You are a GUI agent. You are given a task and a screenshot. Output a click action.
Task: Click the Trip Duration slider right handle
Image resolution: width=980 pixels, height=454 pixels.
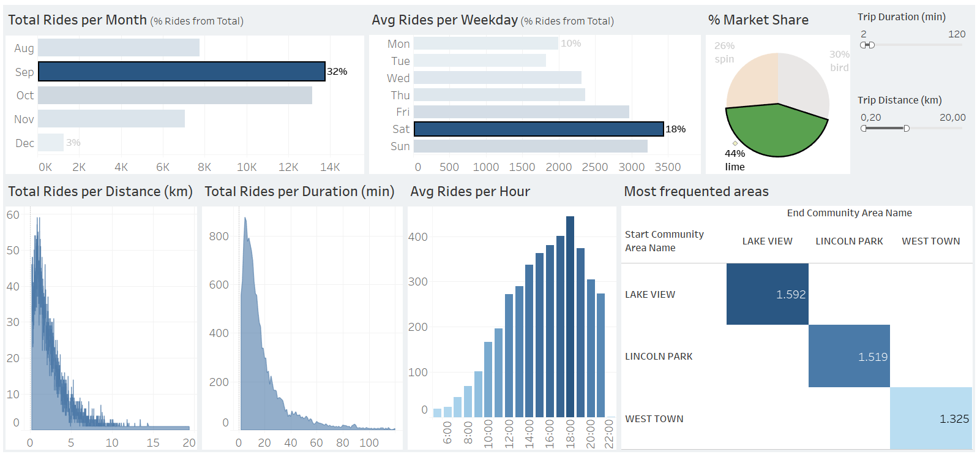pos(872,45)
